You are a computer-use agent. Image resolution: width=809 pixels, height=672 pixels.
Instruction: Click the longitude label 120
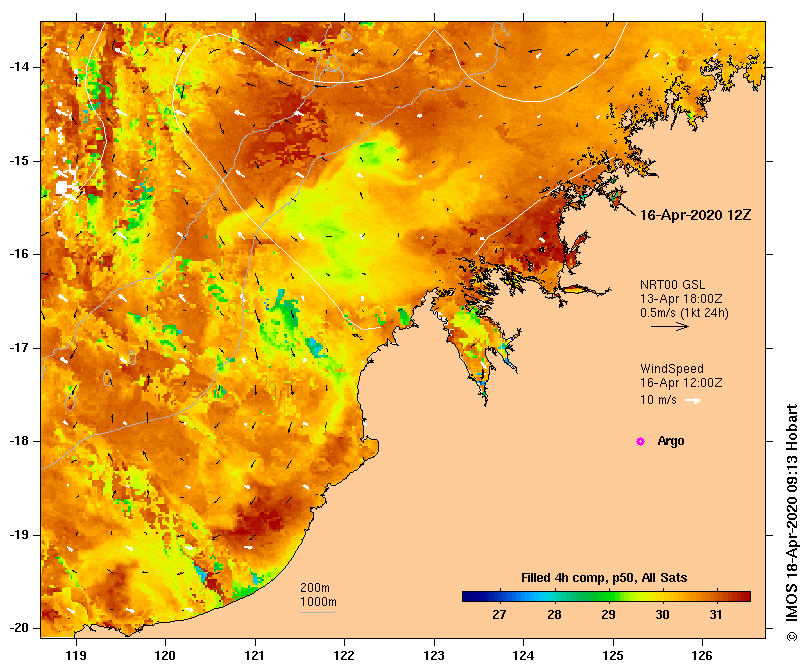pyautogui.click(x=166, y=655)
